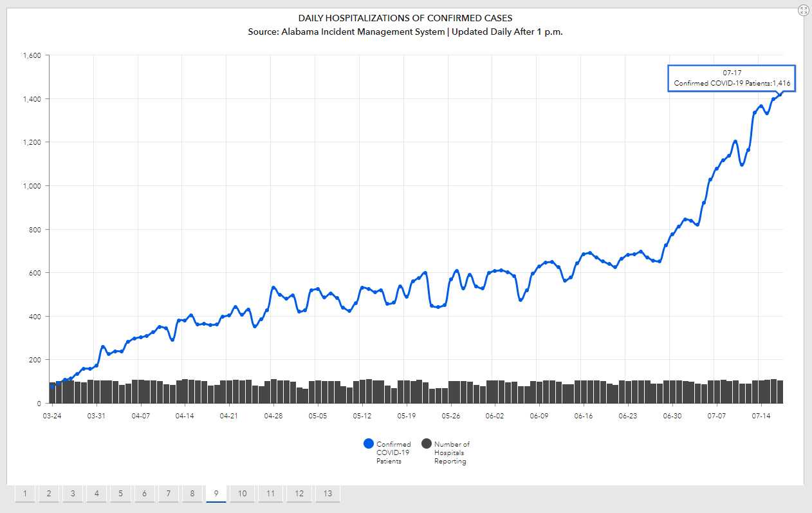Switch to page tab 1
Viewport: 812px width, 513px height.
tap(25, 494)
